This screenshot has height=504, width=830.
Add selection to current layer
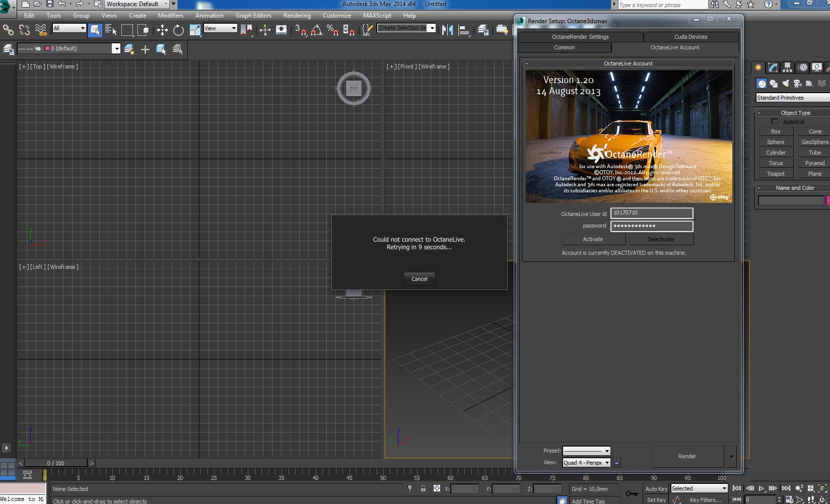pos(145,49)
